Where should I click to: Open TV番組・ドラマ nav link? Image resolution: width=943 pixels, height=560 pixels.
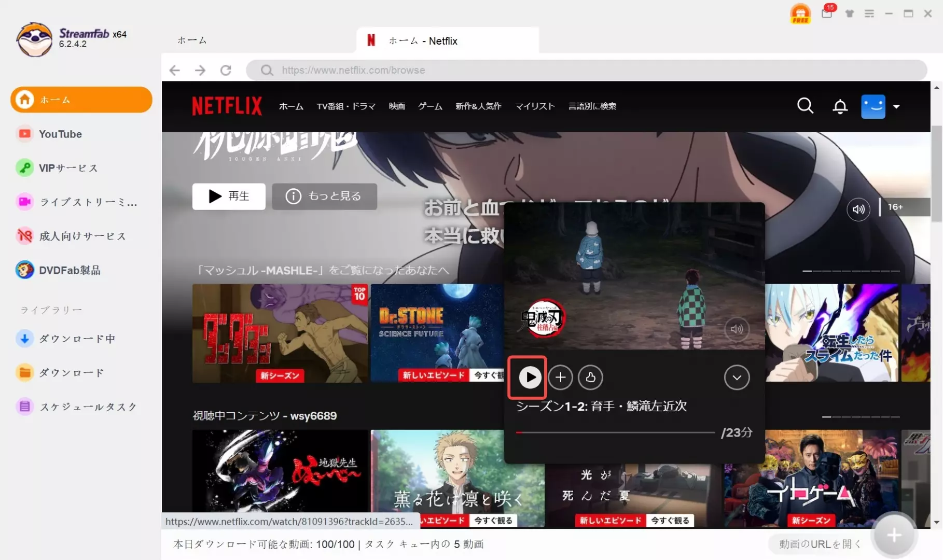[x=346, y=106]
